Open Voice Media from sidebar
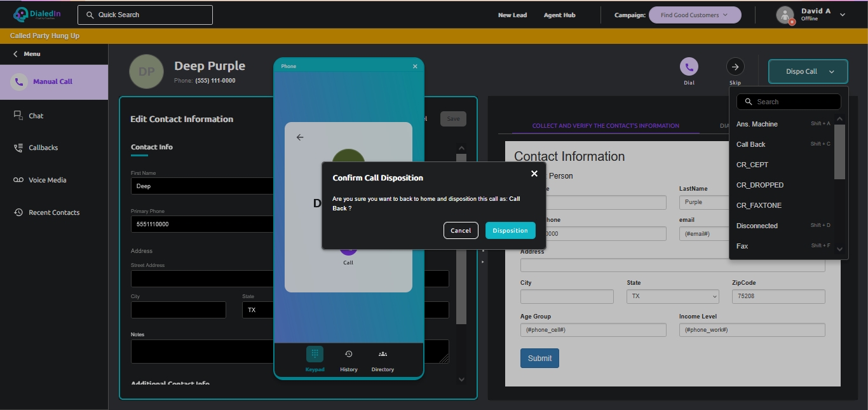The height and width of the screenshot is (410, 868). coord(47,180)
